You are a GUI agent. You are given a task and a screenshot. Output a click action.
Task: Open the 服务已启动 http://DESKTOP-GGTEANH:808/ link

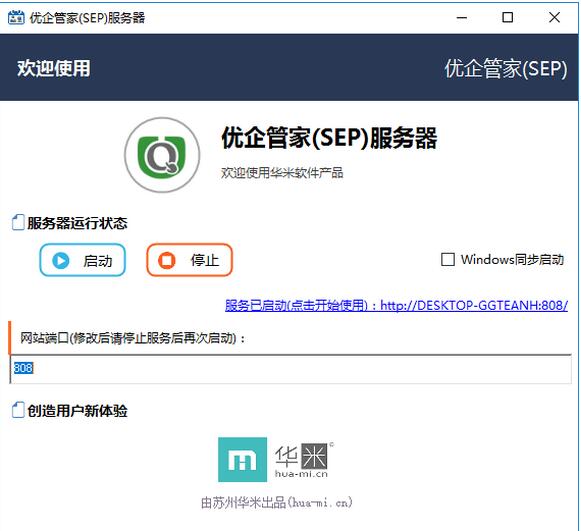[x=396, y=306]
